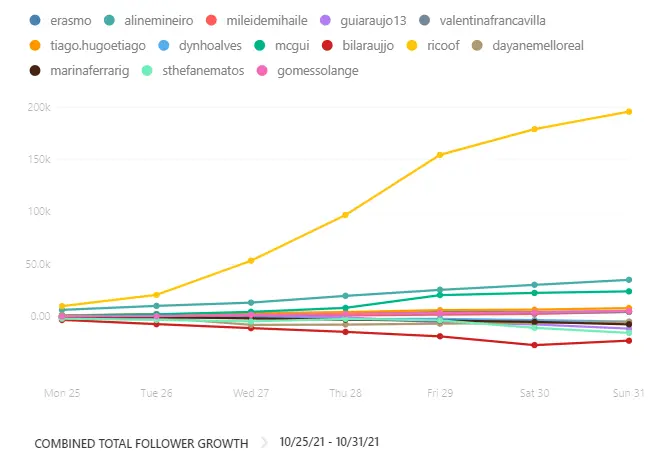Click the ricoof data point on Fri 29

(439, 155)
